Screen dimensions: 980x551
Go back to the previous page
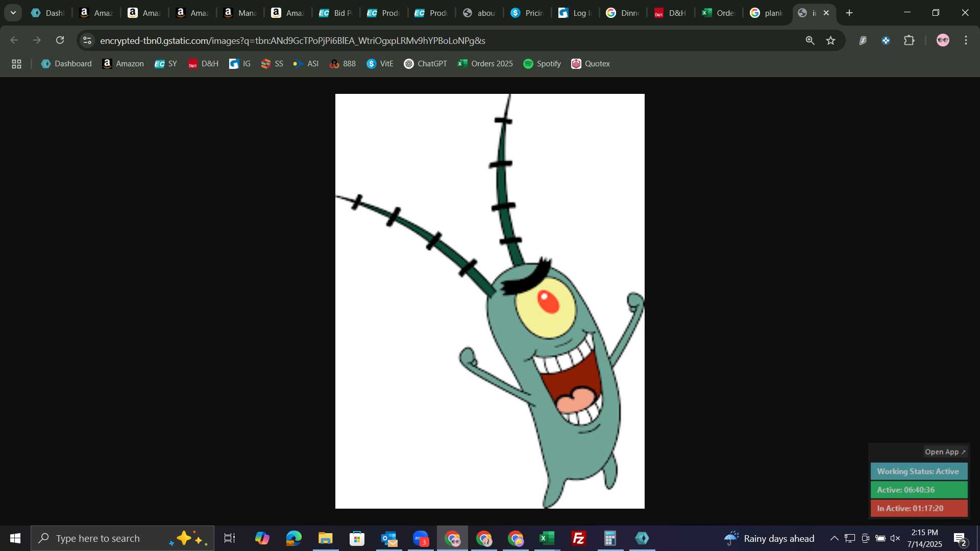(x=14, y=40)
